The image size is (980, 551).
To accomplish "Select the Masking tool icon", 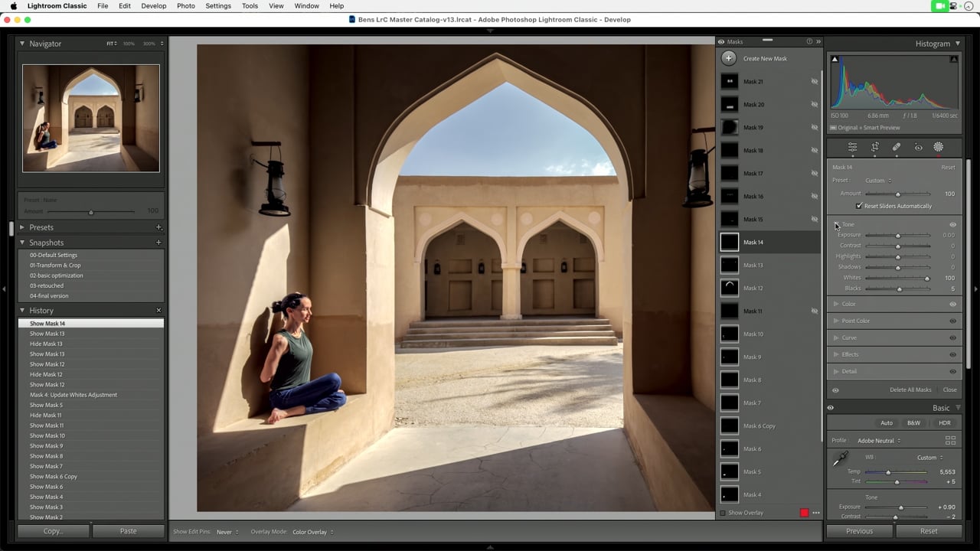I will [x=939, y=147].
